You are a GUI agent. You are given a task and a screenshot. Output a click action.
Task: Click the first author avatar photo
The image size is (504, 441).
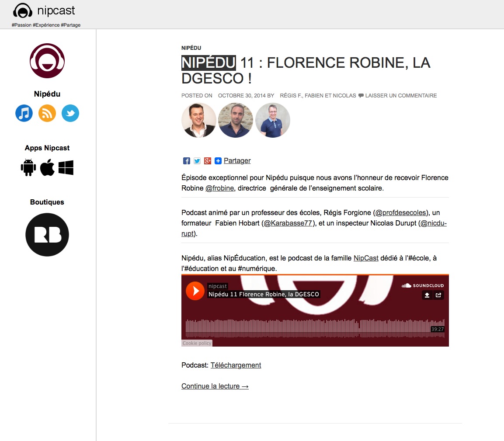[x=199, y=120]
